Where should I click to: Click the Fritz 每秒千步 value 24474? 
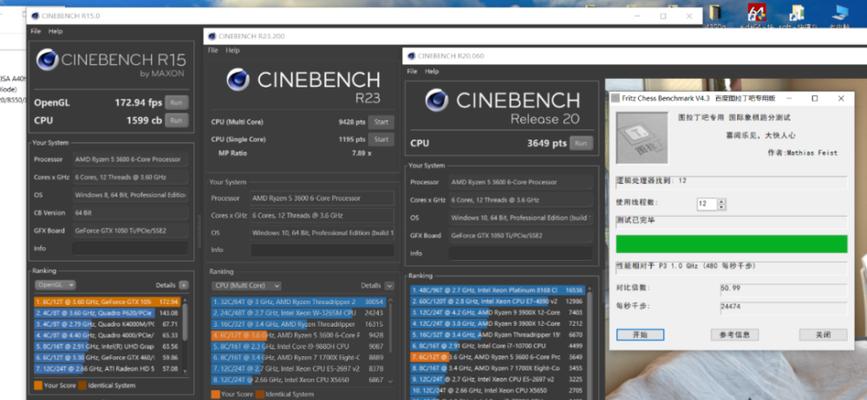click(x=731, y=306)
